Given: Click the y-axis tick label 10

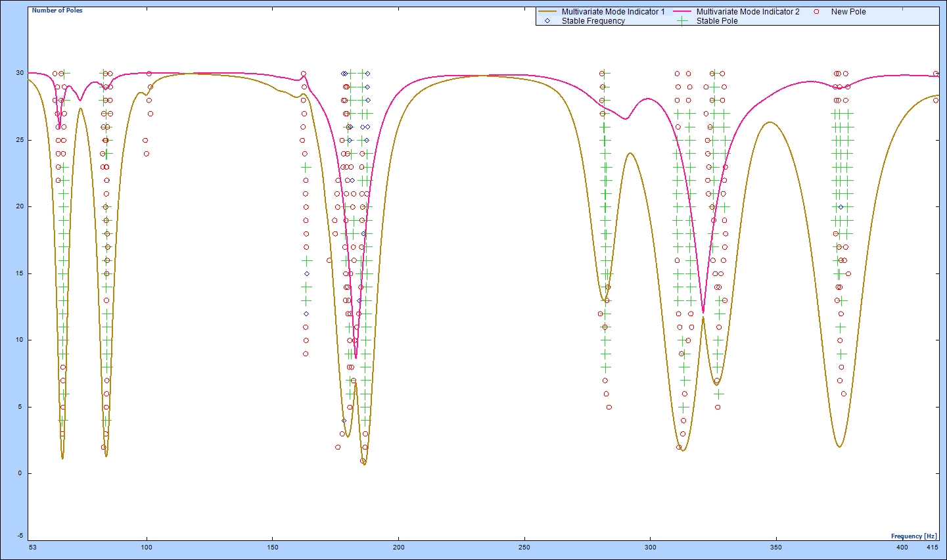Looking at the screenshot, I should tap(20, 340).
